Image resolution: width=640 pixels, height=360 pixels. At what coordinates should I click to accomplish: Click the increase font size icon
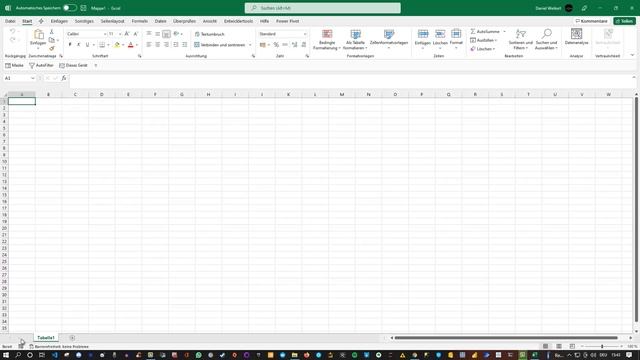point(127,34)
